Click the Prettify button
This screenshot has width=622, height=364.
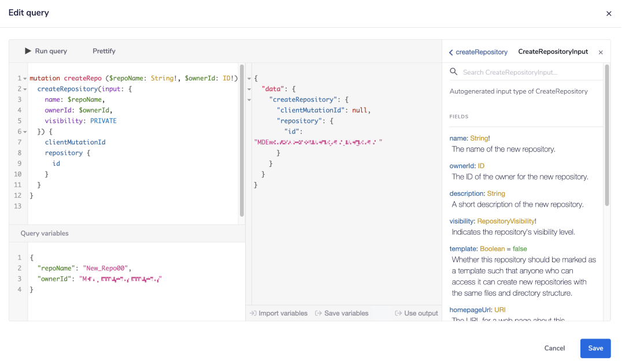104,51
